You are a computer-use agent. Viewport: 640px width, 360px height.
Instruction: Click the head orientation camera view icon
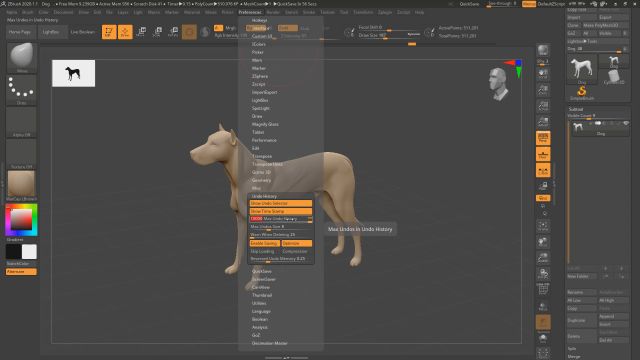498,84
